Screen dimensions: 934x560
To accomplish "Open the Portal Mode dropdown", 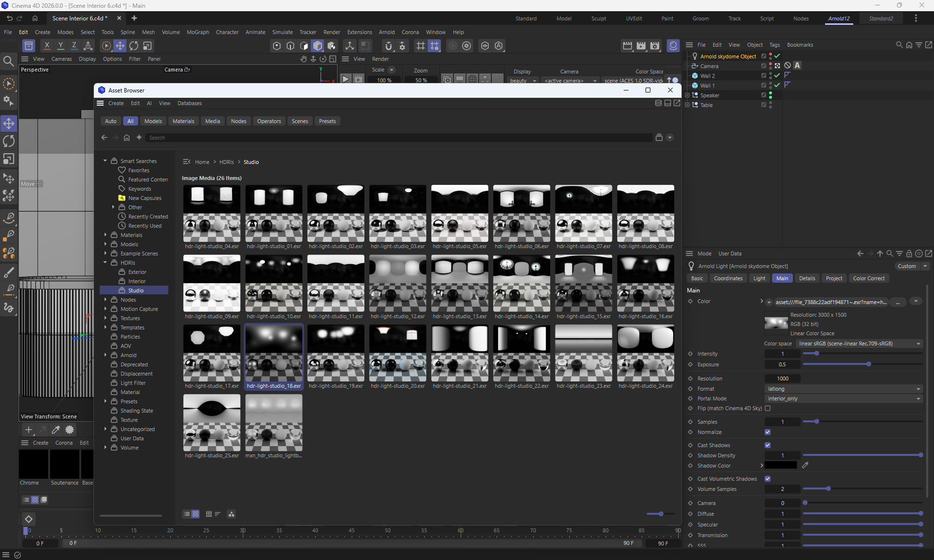I will (x=844, y=398).
